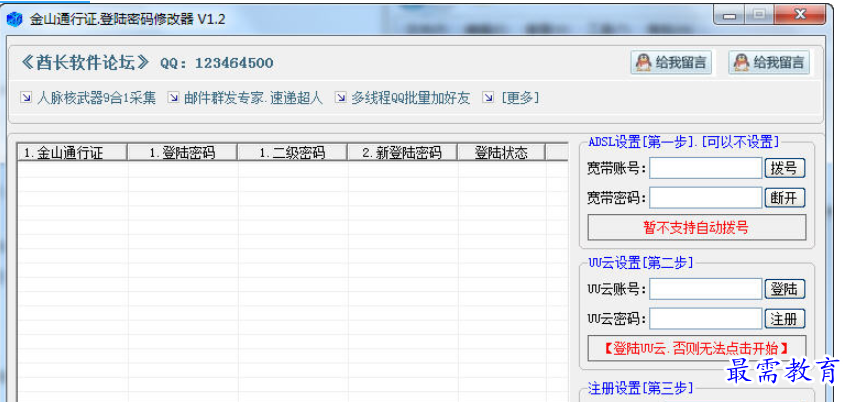Click the QQ: 123464500 text
This screenshot has width=848, height=402.
pos(217,63)
